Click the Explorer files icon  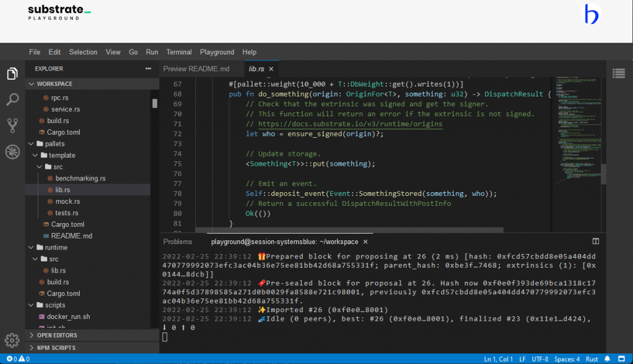[12, 74]
